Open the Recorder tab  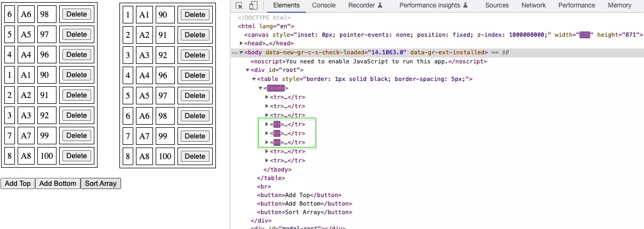point(365,5)
